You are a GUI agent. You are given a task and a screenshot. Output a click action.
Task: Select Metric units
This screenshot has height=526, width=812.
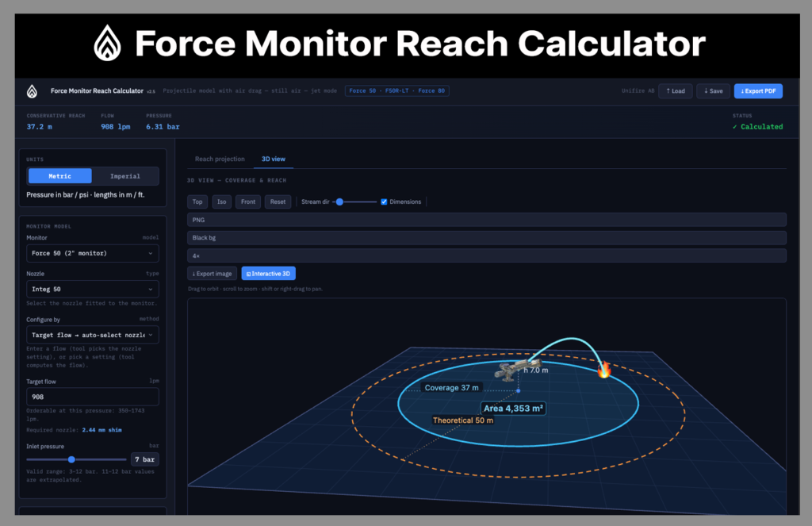pyautogui.click(x=60, y=176)
